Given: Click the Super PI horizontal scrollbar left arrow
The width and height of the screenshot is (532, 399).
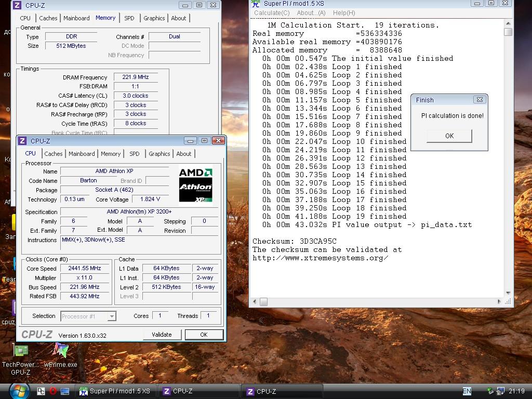Looking at the screenshot, I should coord(255,301).
